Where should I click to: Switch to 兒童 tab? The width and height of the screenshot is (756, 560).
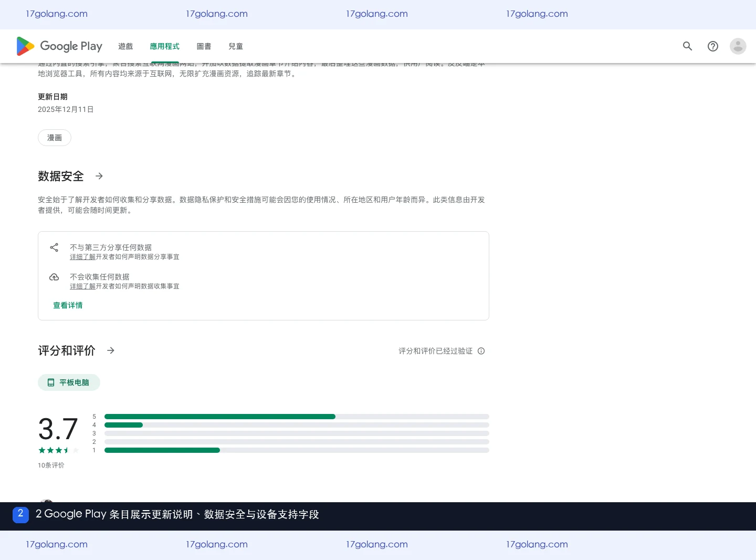236,46
